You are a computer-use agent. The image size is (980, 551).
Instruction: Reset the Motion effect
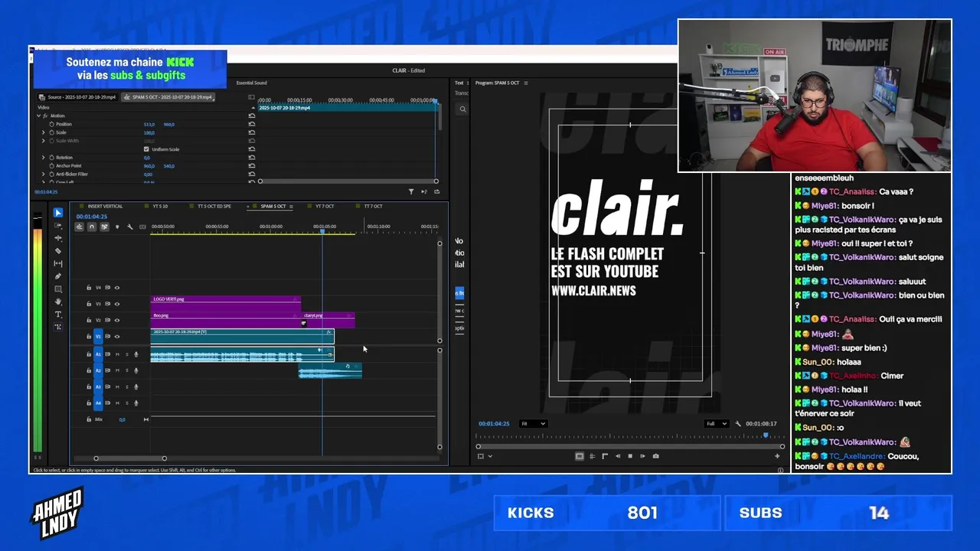[x=252, y=116]
